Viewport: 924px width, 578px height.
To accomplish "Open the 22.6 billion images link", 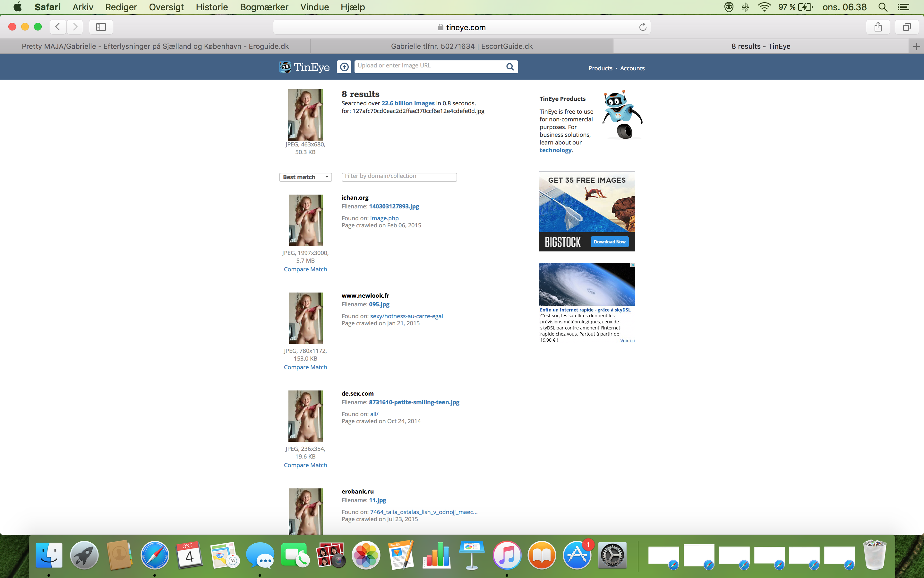I will [408, 103].
